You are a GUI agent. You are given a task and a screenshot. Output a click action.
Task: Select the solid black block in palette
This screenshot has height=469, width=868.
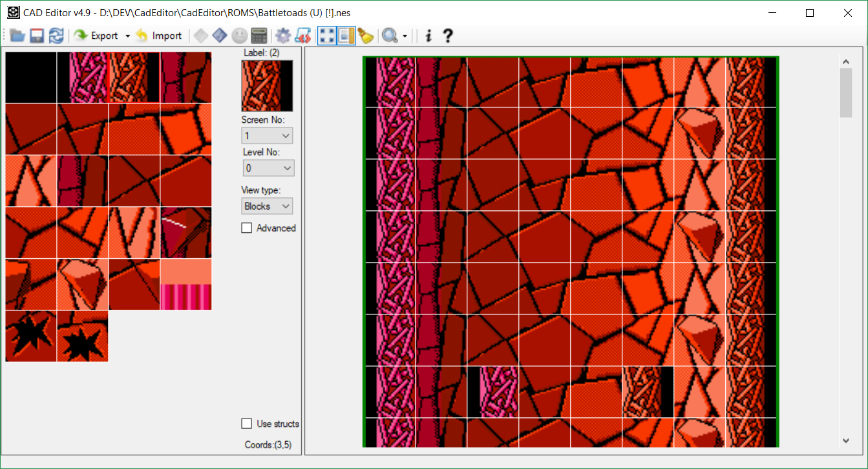[31, 77]
